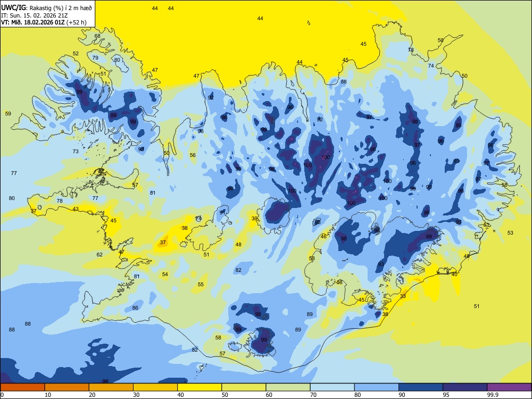The image size is (532, 399).
Task: Choose the purple 99.9+ legend swatch
Action: click(509, 387)
